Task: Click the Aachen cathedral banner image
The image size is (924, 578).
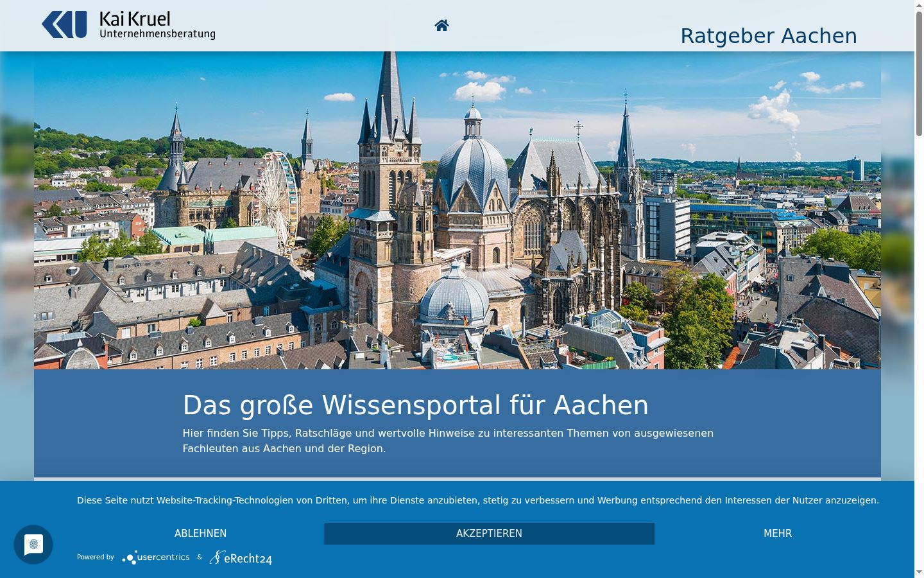Action: pyautogui.click(x=457, y=210)
